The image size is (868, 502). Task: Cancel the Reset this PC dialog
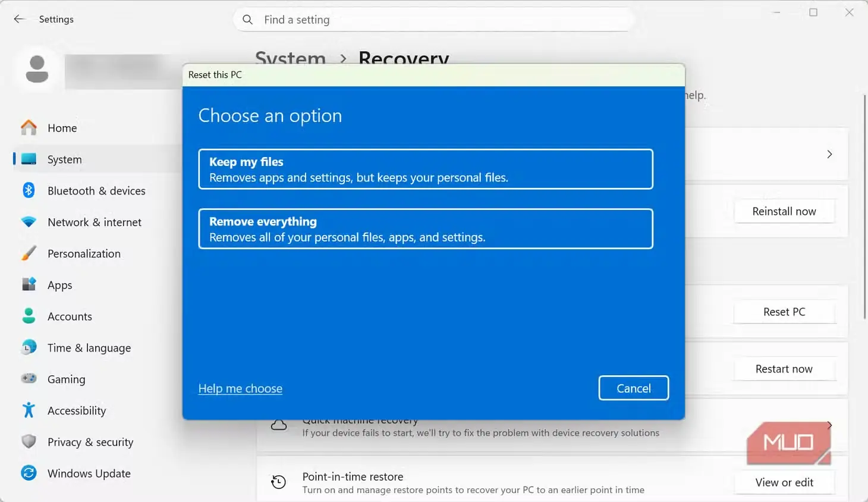(x=634, y=388)
